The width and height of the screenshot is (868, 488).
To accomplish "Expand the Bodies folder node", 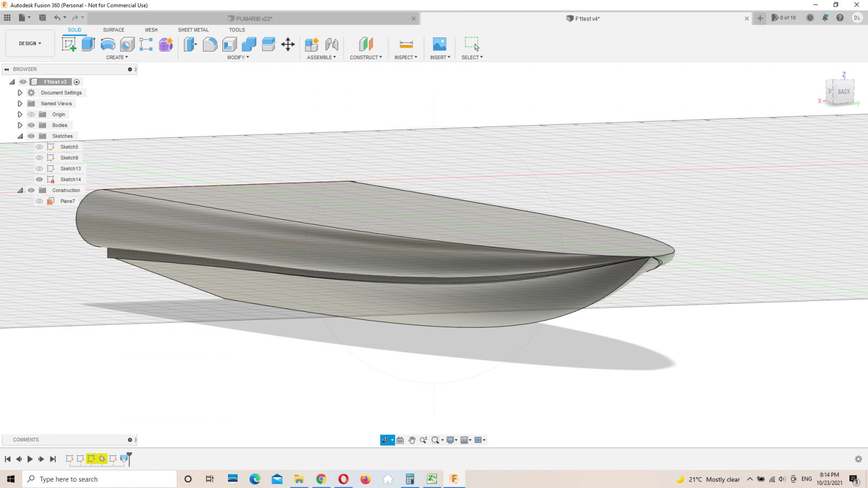I will click(x=20, y=125).
